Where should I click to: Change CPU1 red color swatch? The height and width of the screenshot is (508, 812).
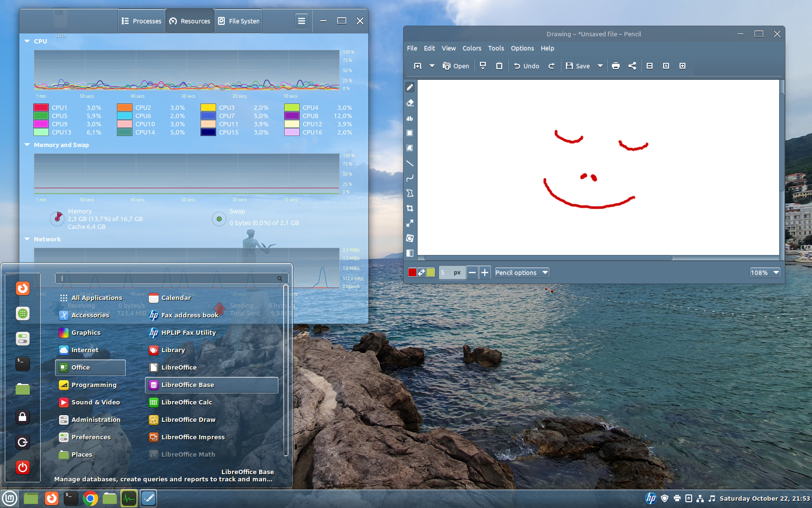41,107
